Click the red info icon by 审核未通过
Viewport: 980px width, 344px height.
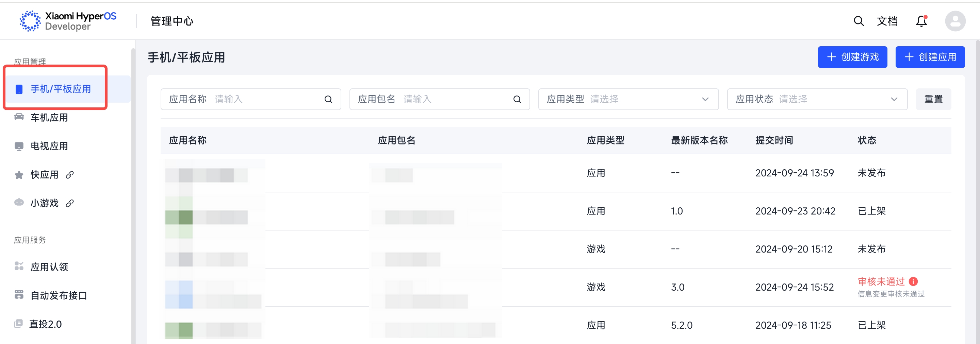(x=913, y=281)
